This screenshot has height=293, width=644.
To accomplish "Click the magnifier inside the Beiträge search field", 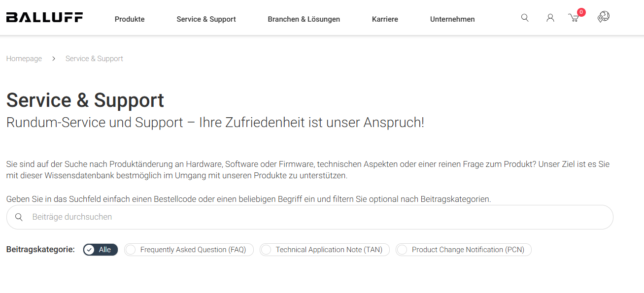I will pos(19,217).
